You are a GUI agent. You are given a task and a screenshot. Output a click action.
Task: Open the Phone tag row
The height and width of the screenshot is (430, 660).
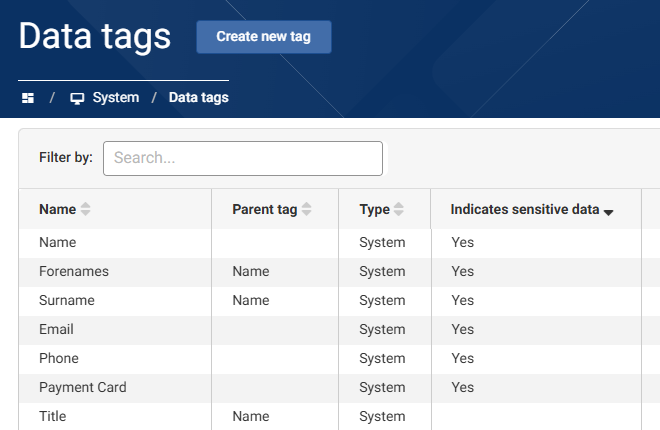[x=58, y=358]
